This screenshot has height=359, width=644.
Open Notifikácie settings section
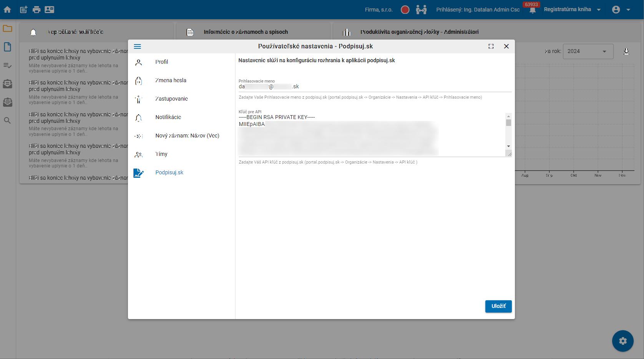point(168,117)
